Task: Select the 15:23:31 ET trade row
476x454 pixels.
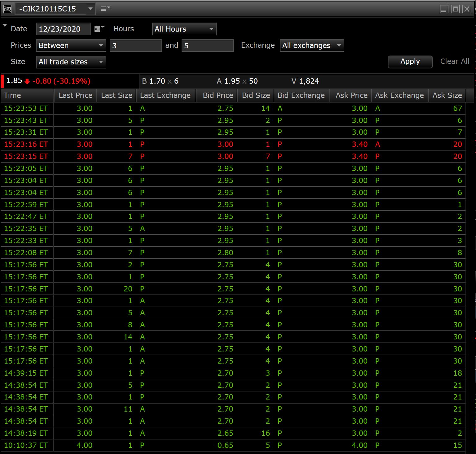Action: tap(233, 133)
